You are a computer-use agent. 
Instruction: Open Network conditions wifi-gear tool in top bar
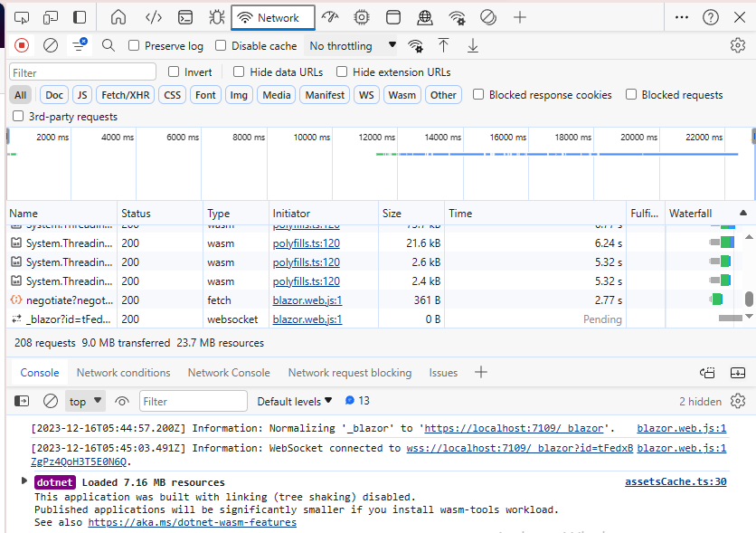tap(457, 18)
